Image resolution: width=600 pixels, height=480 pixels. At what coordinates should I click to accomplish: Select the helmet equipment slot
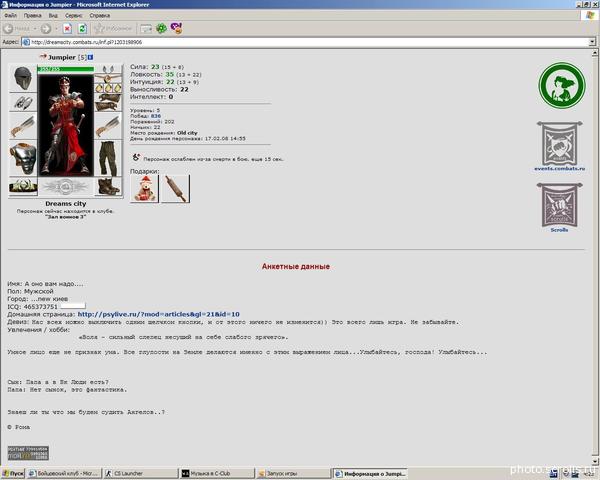(x=23, y=78)
